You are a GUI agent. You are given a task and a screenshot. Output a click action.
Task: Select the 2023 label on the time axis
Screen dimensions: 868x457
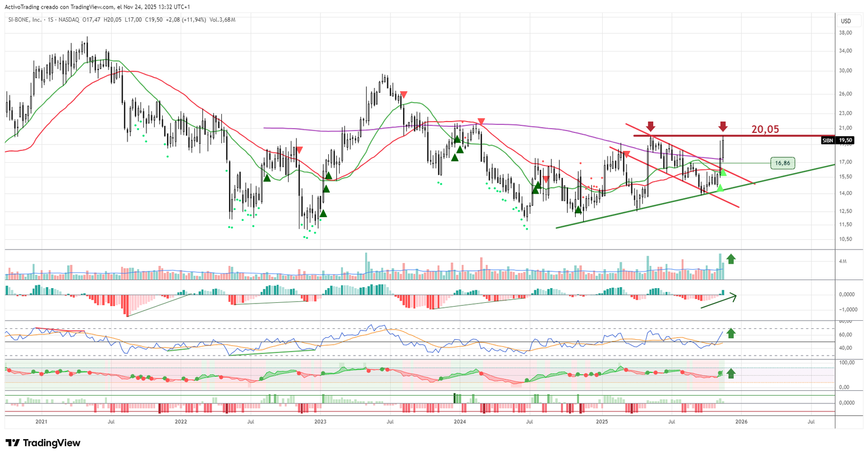coord(320,422)
